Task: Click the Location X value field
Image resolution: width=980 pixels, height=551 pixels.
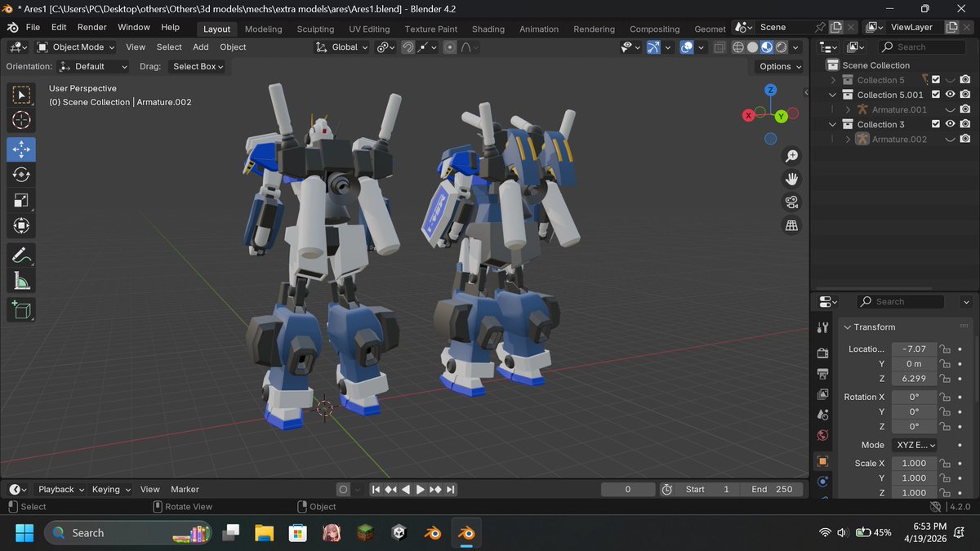Action: coord(914,349)
